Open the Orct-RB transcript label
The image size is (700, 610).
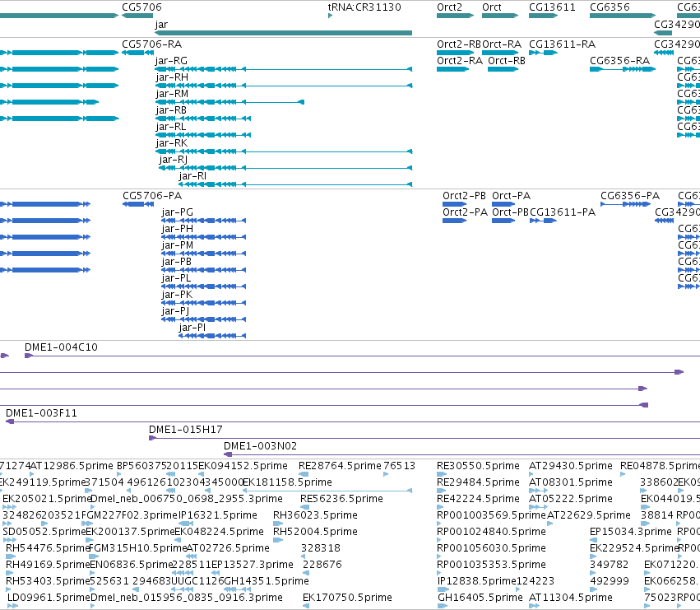click(x=506, y=61)
